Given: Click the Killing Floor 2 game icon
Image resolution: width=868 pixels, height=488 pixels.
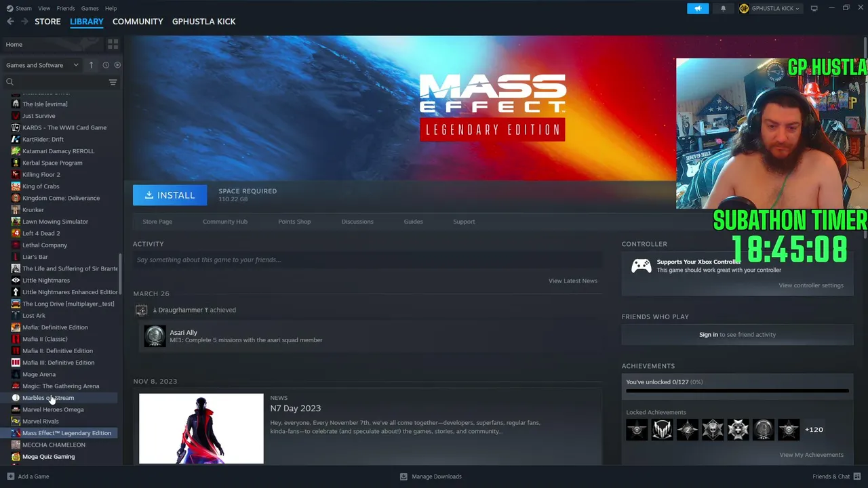Looking at the screenshot, I should click(x=16, y=174).
